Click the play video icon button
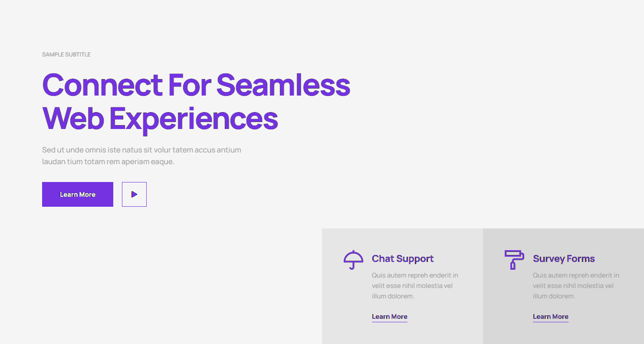The width and height of the screenshot is (644, 344). (134, 194)
